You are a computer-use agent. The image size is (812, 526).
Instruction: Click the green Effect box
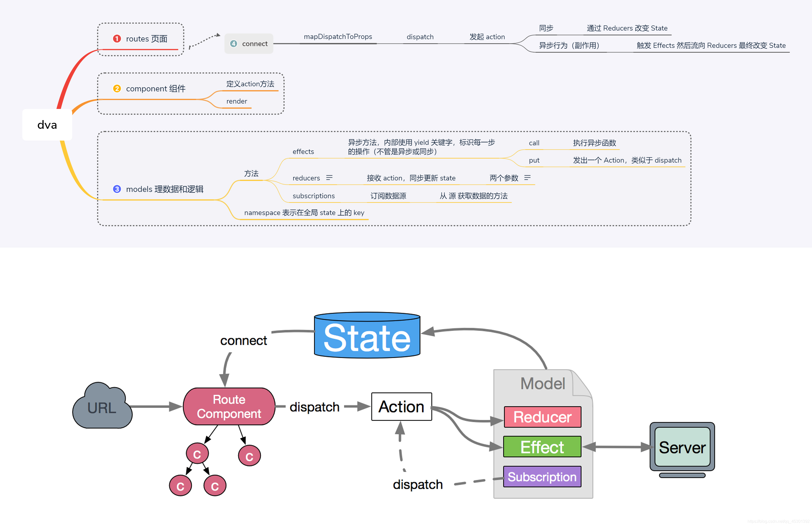542,447
